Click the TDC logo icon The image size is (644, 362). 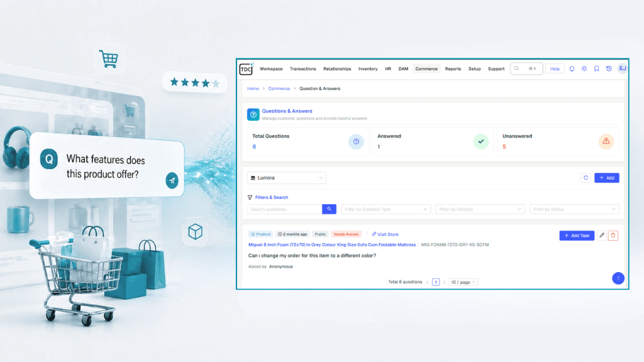click(247, 69)
